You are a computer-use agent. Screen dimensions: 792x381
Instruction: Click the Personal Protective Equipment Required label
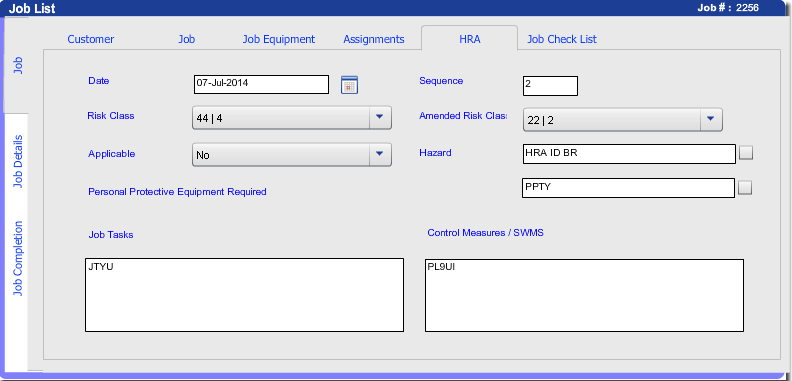(177, 192)
